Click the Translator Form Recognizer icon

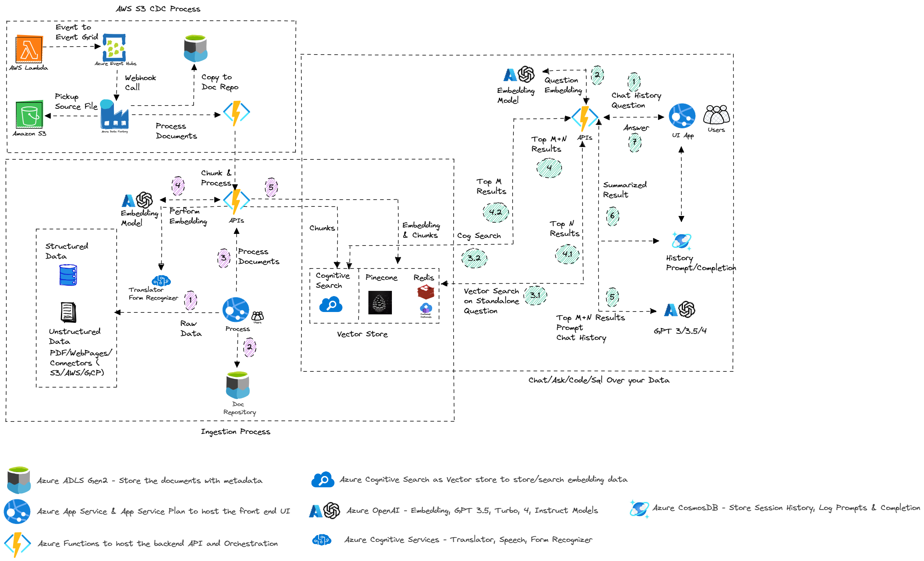click(x=161, y=281)
